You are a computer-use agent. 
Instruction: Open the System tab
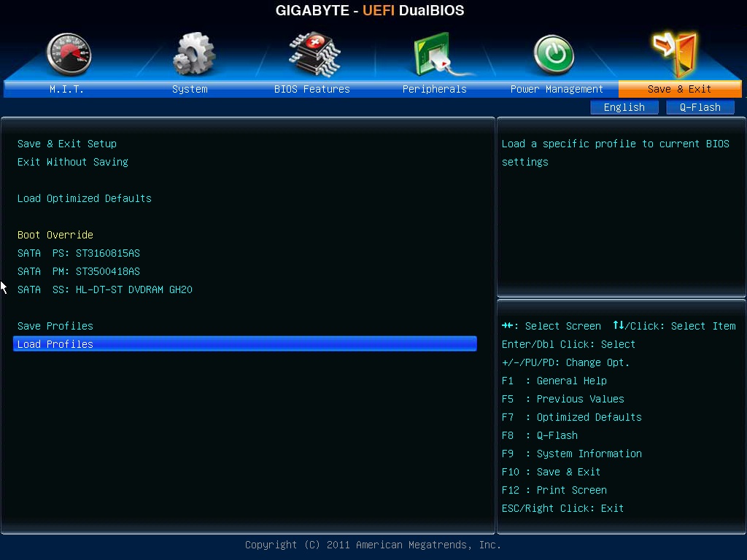(190, 89)
